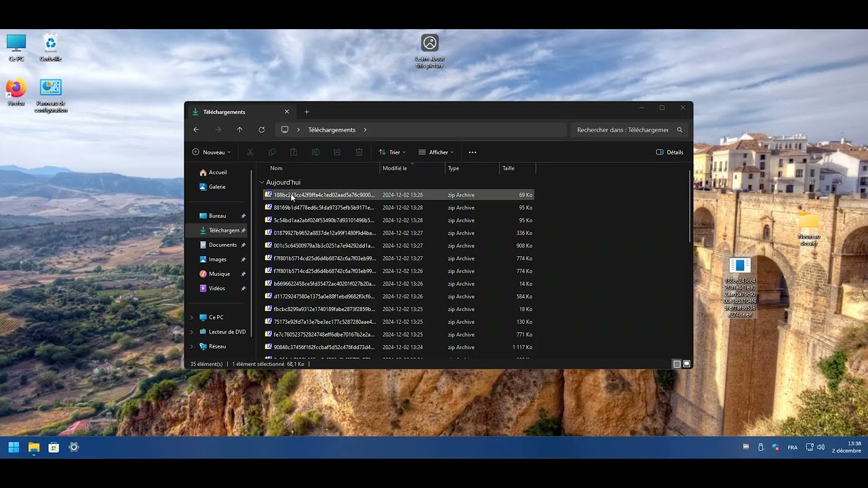Screen dimensions: 868x488
Task: Unpin Vidéos from quick access
Action: tap(243, 289)
